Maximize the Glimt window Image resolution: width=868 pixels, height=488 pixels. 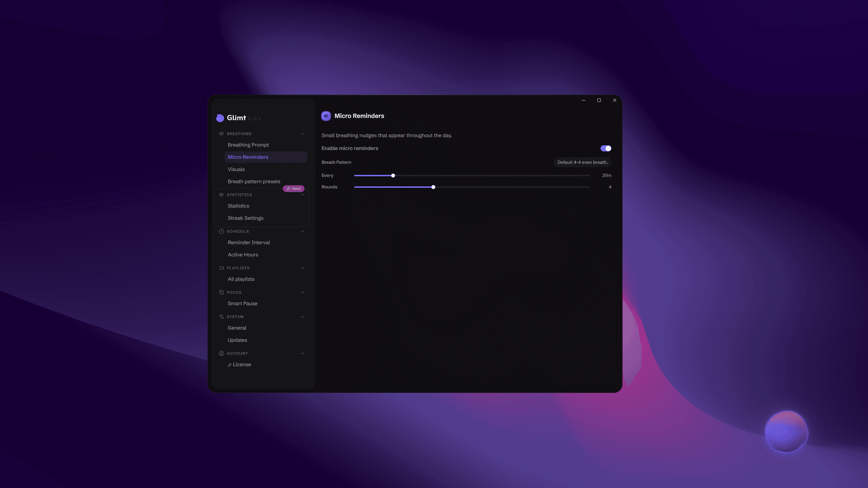(599, 100)
